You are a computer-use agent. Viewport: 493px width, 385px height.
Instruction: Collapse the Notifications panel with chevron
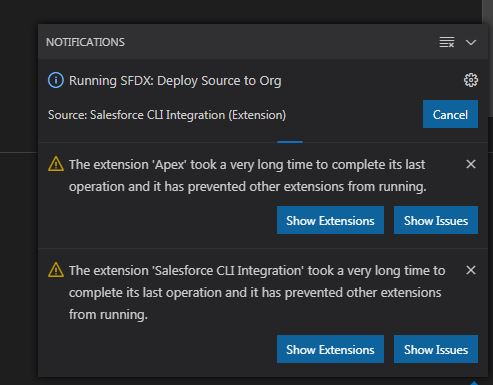point(471,43)
